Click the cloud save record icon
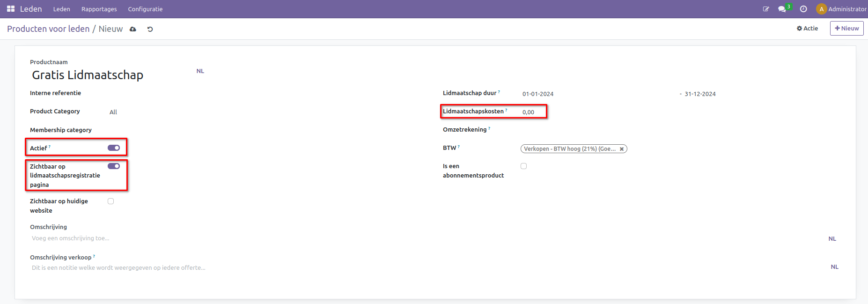868x304 pixels. (133, 29)
